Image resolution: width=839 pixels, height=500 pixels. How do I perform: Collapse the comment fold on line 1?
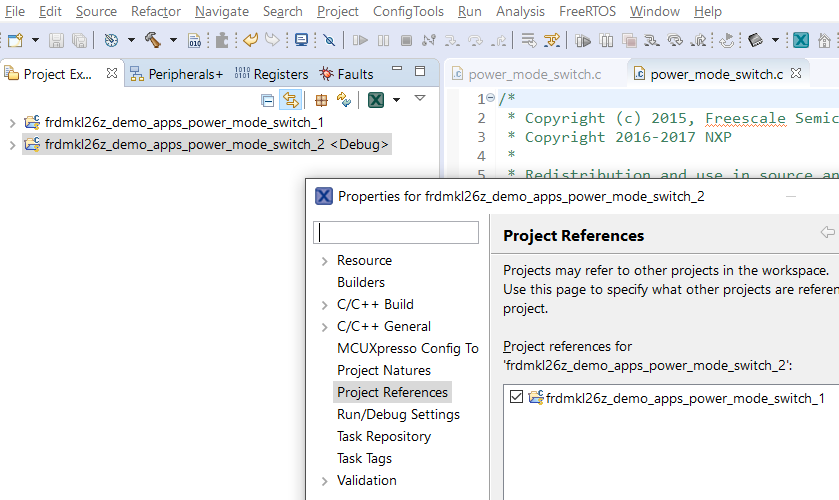tap(490, 97)
